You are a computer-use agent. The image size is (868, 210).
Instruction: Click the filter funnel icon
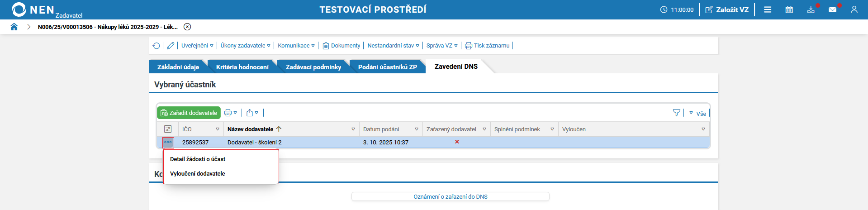click(676, 113)
